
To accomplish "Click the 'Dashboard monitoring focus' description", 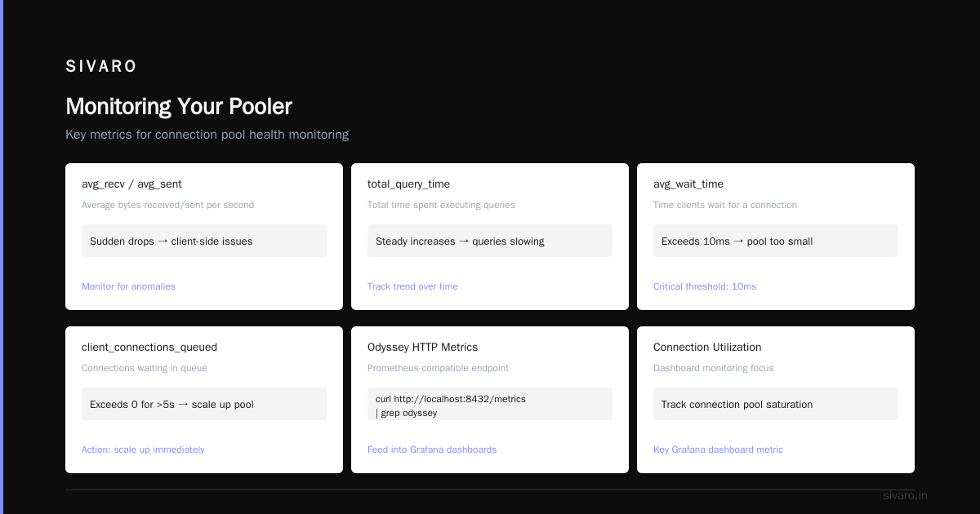I will (x=714, y=368).
